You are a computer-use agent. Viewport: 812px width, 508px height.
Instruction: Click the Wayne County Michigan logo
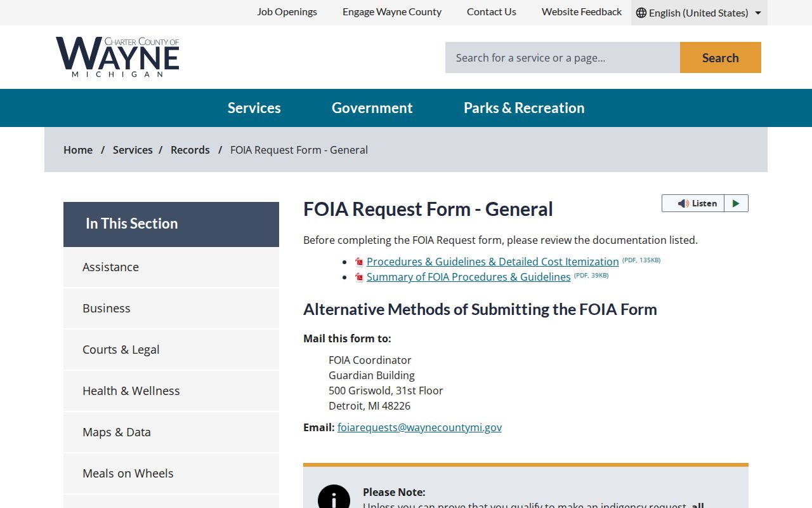pos(117,57)
